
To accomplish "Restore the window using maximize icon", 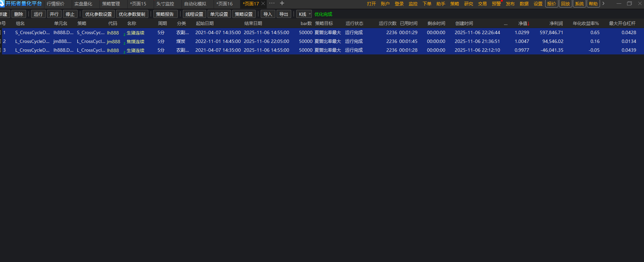I will pyautogui.click(x=629, y=4).
